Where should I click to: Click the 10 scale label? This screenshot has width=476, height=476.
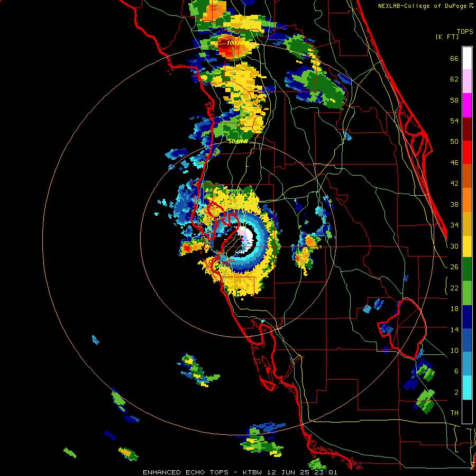(454, 351)
